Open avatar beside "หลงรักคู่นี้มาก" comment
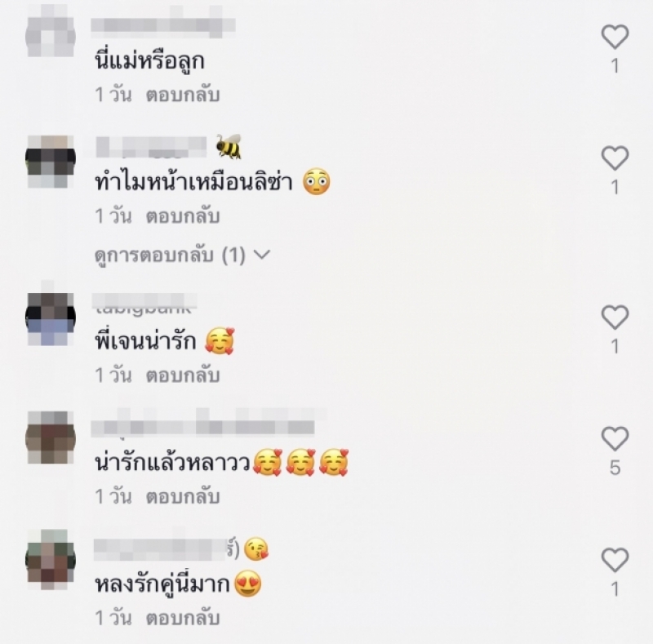 tap(51, 559)
